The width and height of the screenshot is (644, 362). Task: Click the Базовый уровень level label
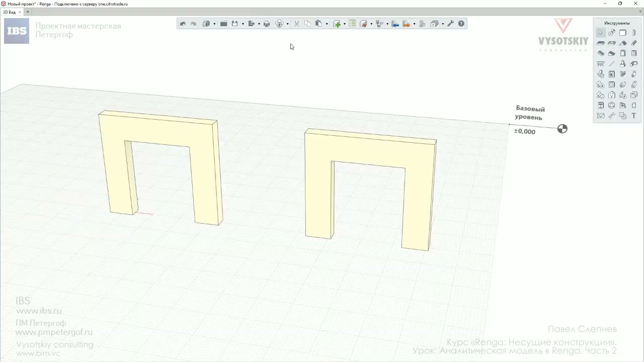tap(530, 113)
